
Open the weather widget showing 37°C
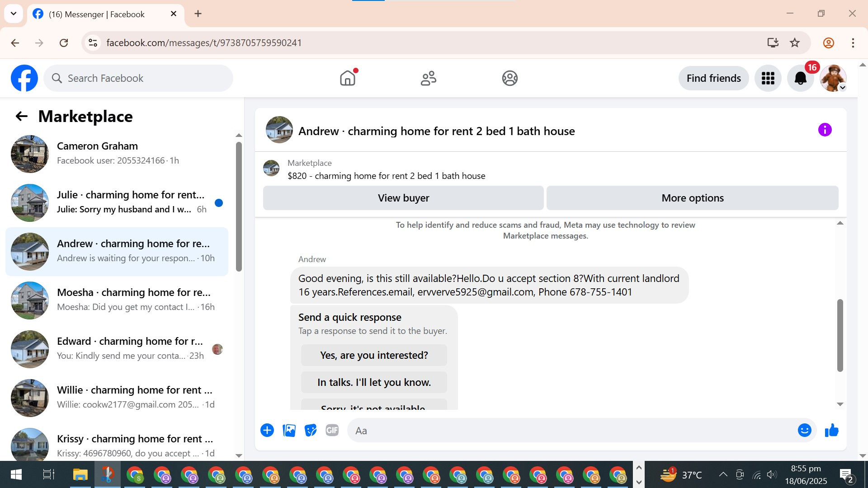(680, 474)
